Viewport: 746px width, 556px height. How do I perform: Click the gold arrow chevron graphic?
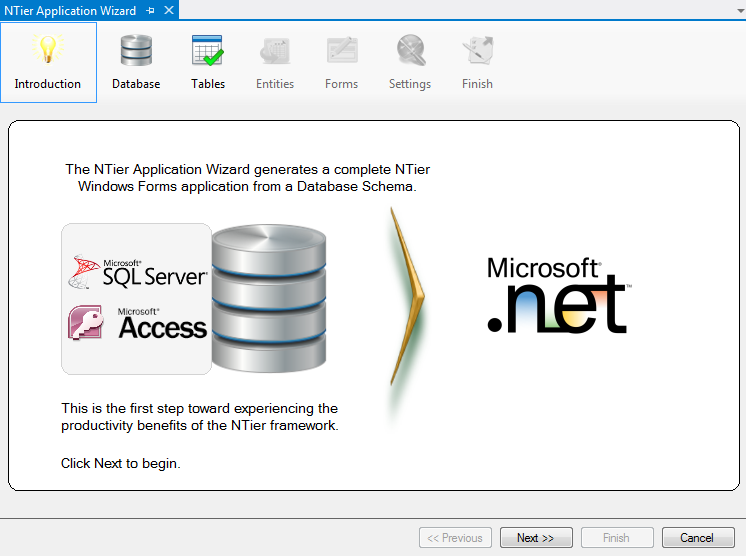pos(406,296)
